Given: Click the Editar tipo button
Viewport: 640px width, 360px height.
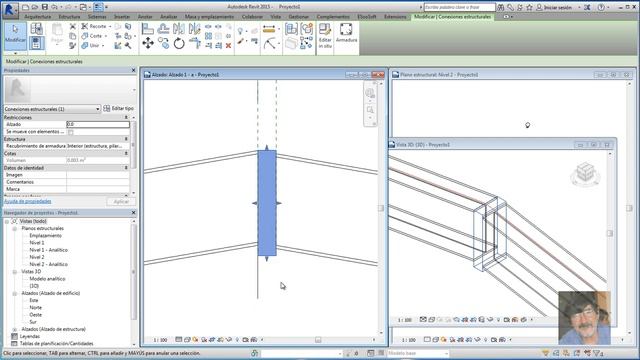Looking at the screenshot, I should (119, 109).
